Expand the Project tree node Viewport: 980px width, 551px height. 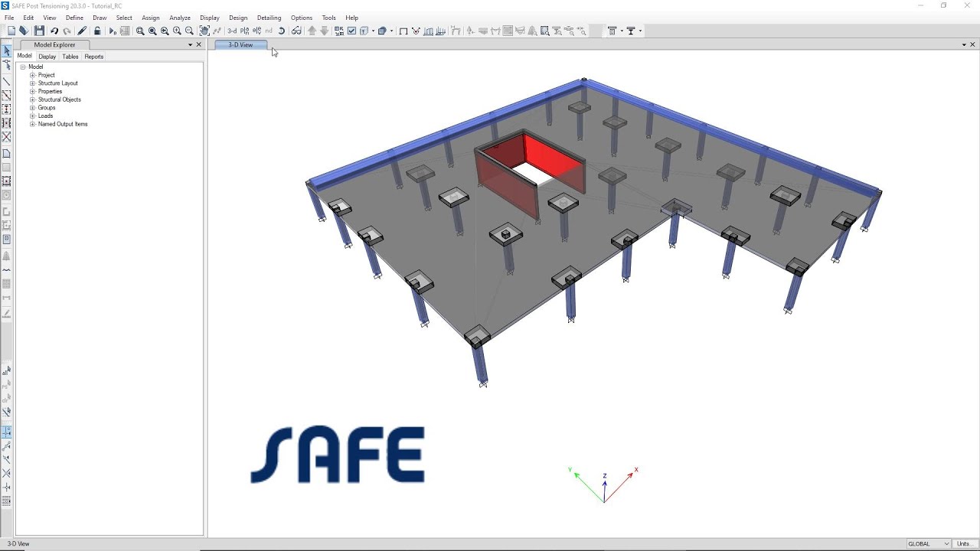point(33,75)
